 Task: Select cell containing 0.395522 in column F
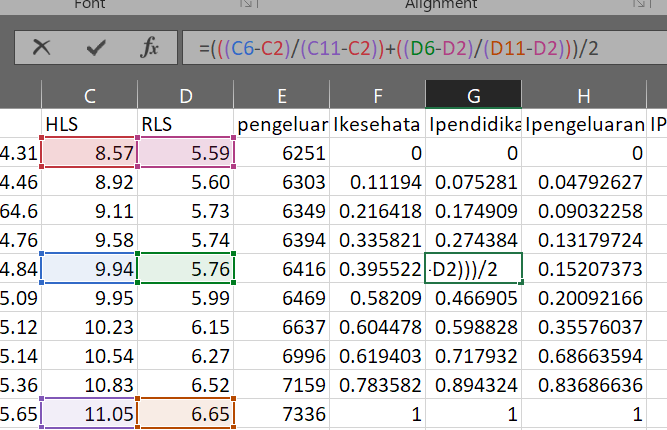point(377,270)
